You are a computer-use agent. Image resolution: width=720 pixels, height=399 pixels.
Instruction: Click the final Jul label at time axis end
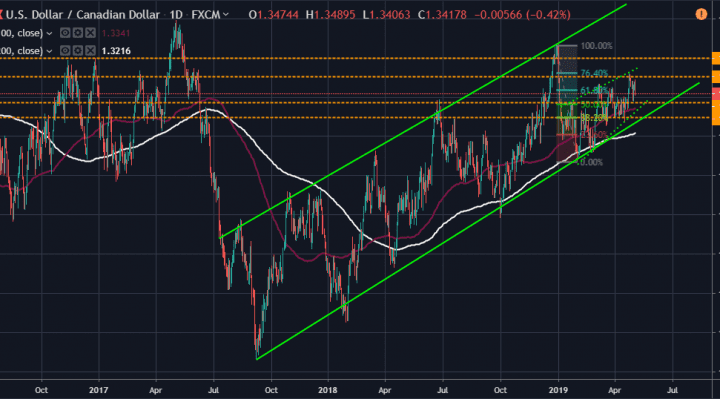point(672,390)
